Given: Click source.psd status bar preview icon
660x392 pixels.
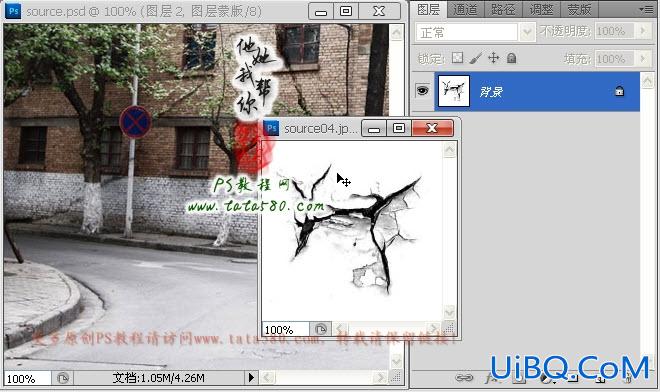Looking at the screenshot, I should 63,378.
